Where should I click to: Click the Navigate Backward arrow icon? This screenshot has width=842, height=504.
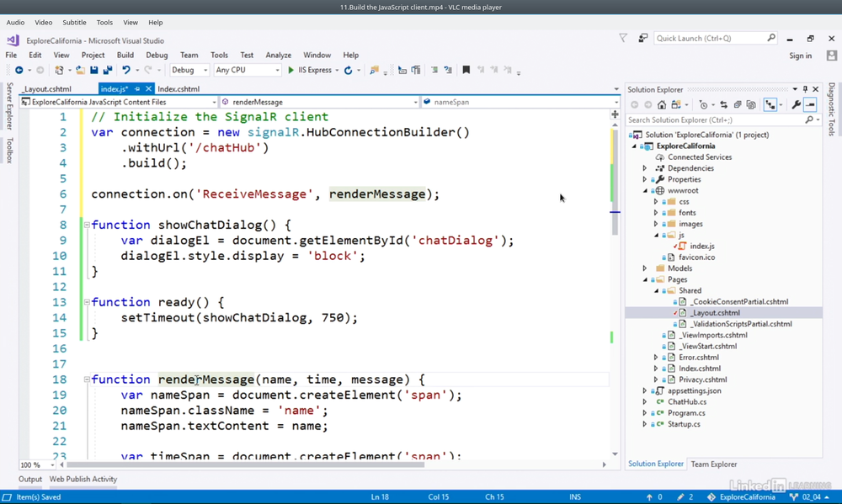(x=19, y=71)
